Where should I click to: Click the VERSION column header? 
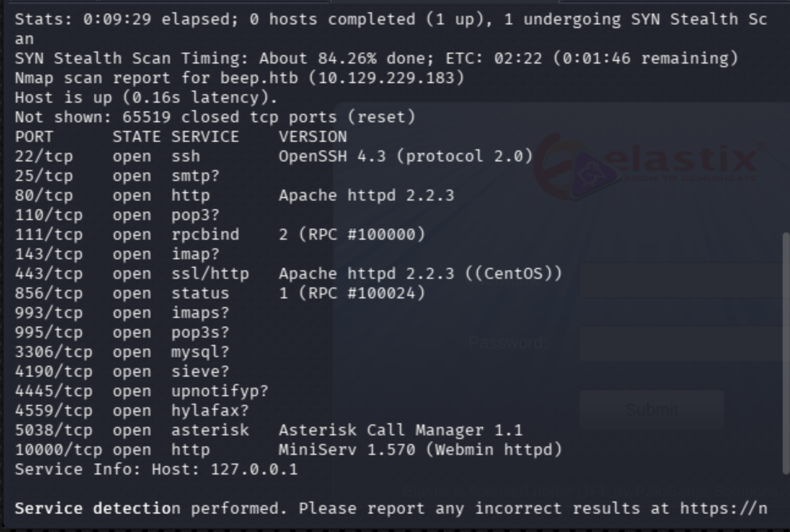click(x=312, y=136)
